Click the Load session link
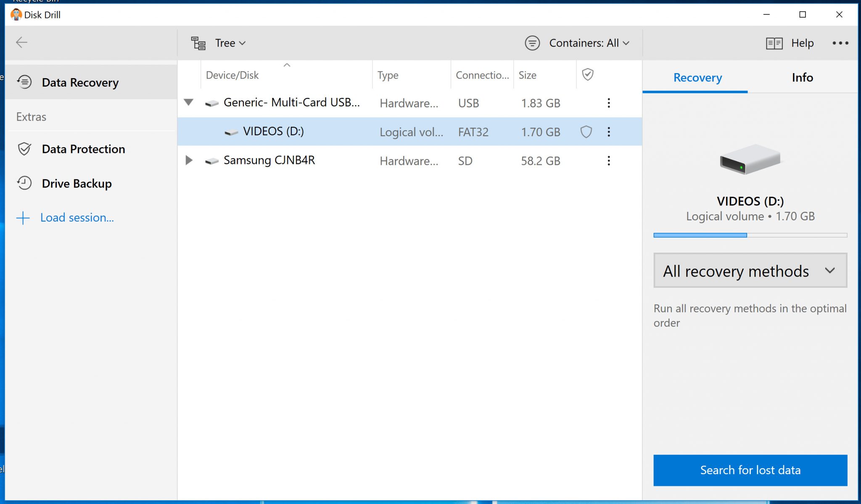 [77, 217]
